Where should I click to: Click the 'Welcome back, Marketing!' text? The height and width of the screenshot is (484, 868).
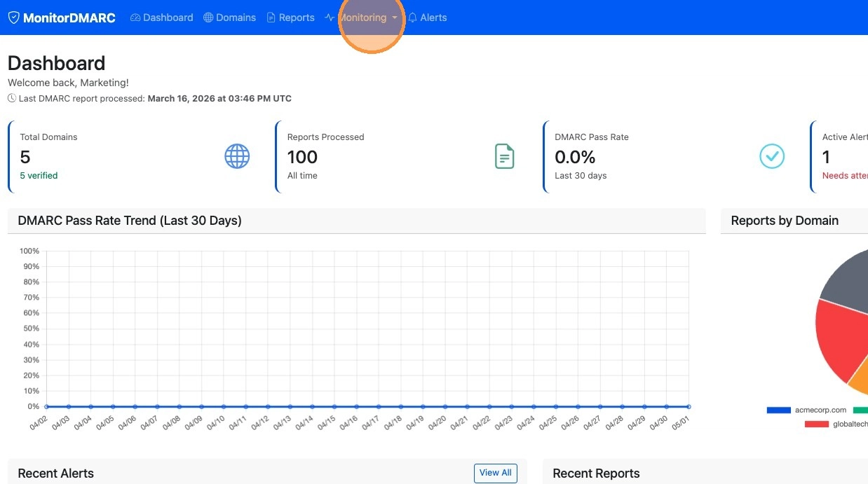pyautogui.click(x=68, y=83)
